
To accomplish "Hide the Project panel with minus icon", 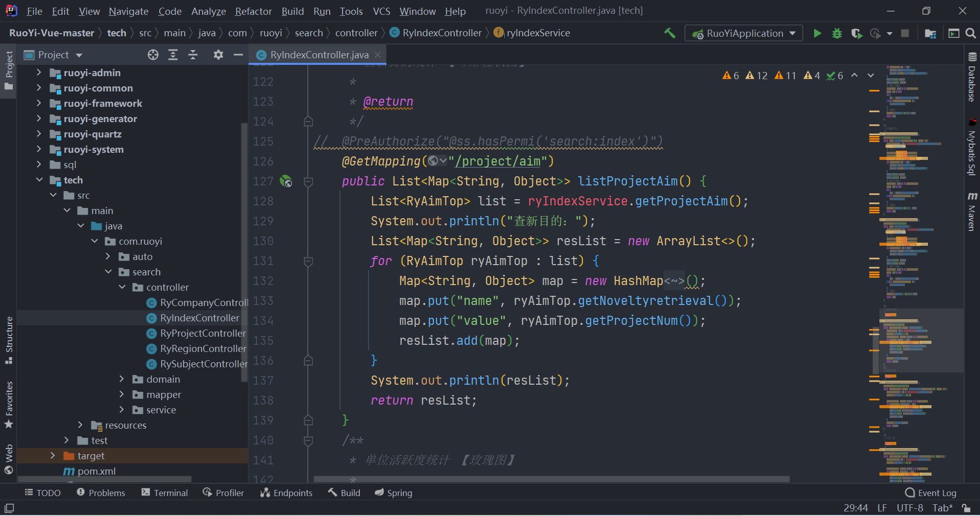I will pos(238,55).
